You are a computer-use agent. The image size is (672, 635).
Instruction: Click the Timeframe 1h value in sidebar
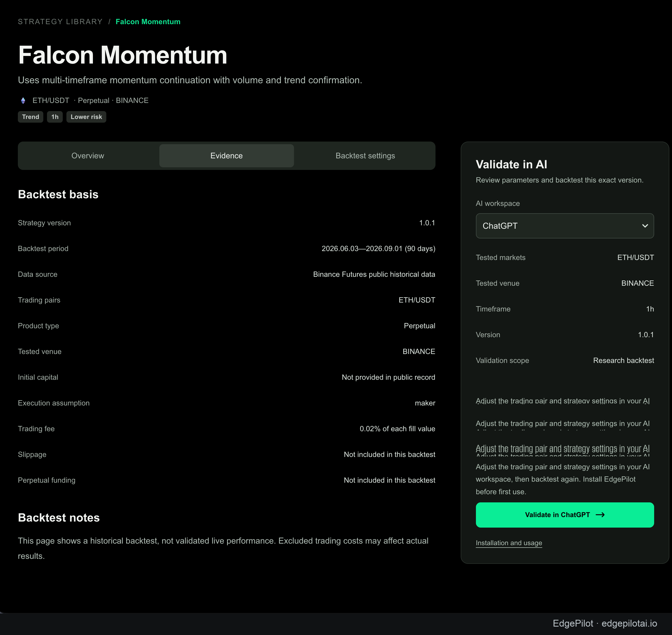click(650, 309)
